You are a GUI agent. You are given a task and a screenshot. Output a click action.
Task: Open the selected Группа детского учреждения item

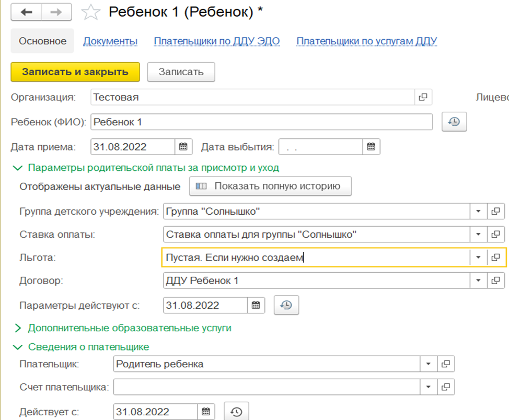(496, 211)
